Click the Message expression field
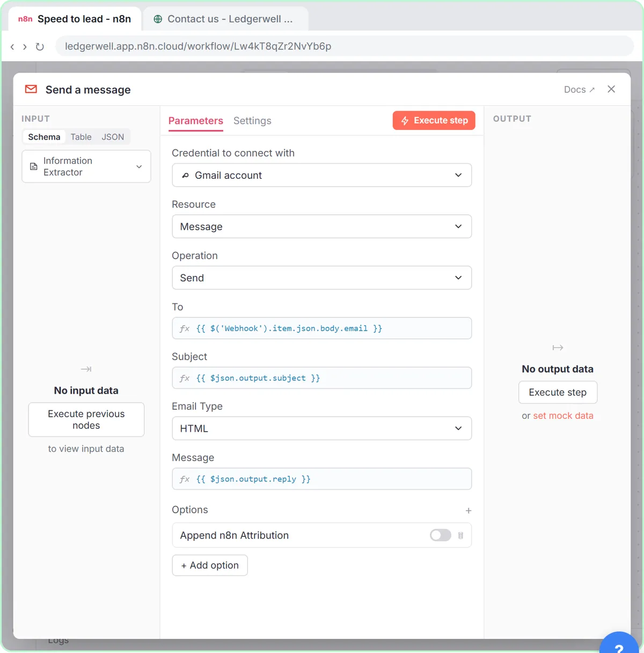 point(322,479)
